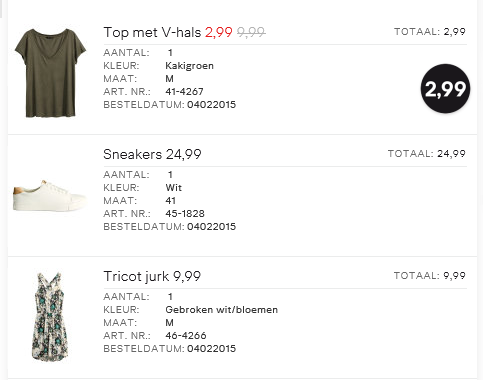Screen dimensions: 483x380
Task: Click the Gebroken wit/bloemen color value
Action: coord(222,310)
